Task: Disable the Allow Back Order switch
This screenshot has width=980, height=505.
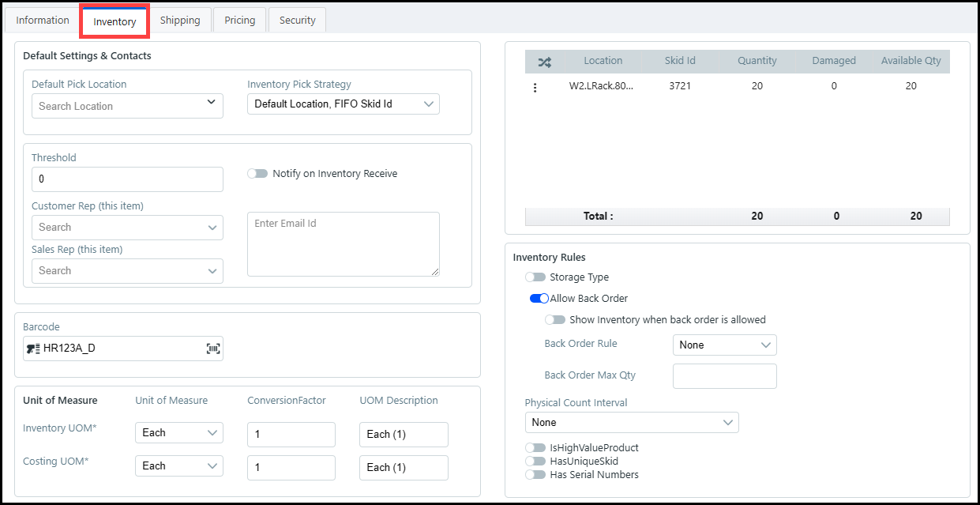Action: click(539, 299)
